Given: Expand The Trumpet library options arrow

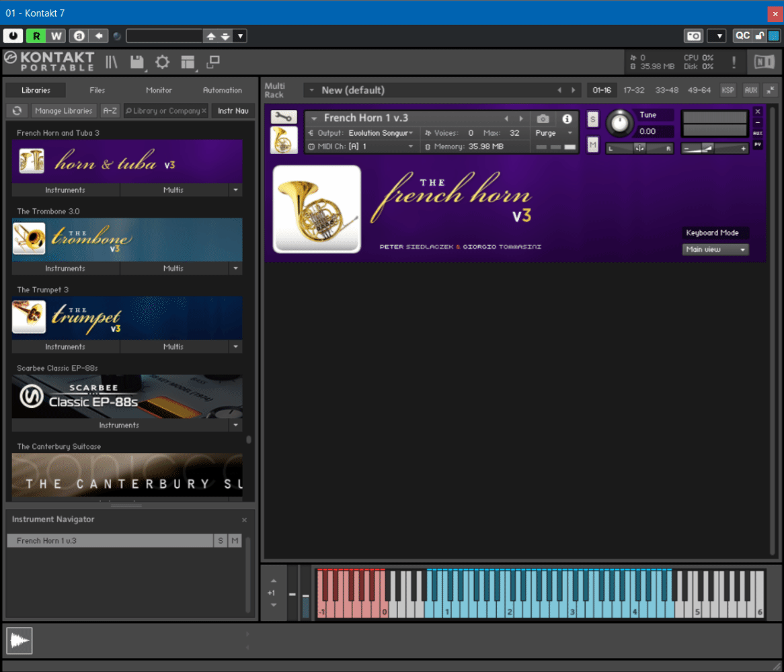Looking at the screenshot, I should (x=235, y=347).
